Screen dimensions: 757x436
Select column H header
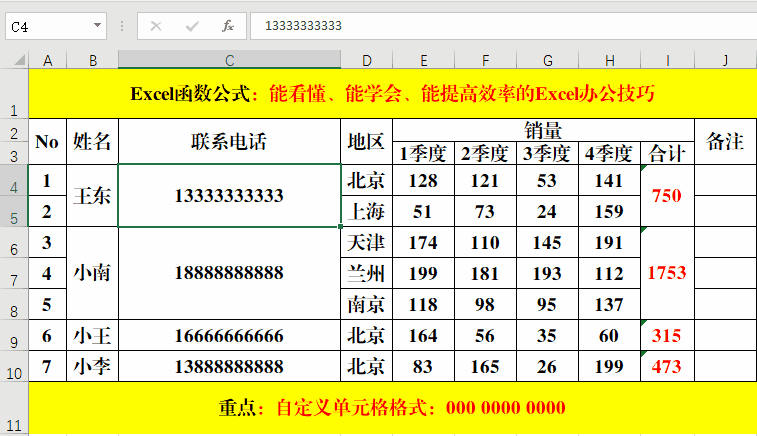[609, 60]
